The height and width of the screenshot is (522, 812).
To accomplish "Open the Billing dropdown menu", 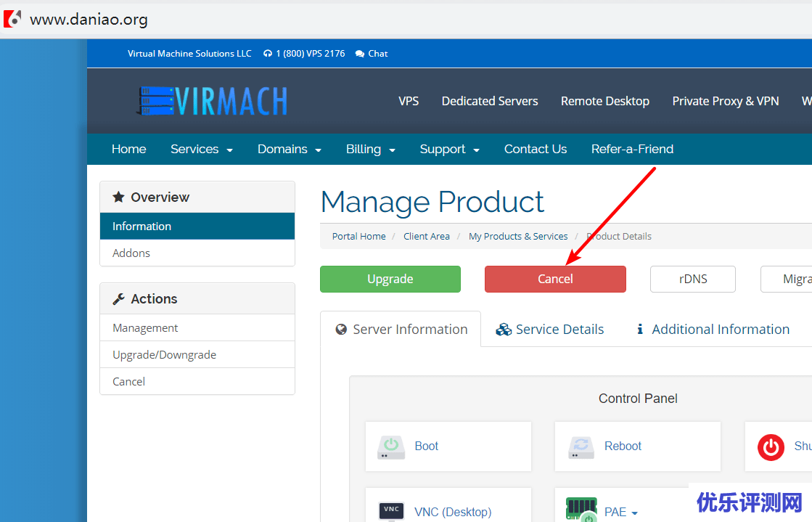I will click(370, 150).
